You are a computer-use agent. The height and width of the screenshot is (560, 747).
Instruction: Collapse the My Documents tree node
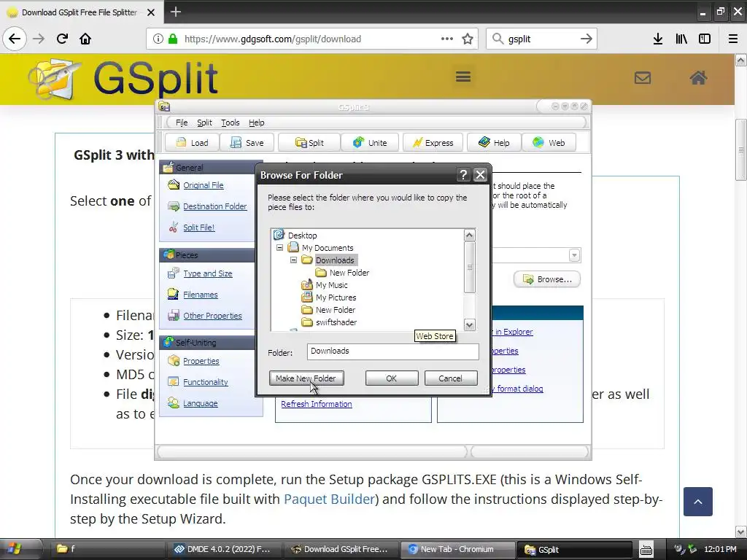(x=279, y=248)
